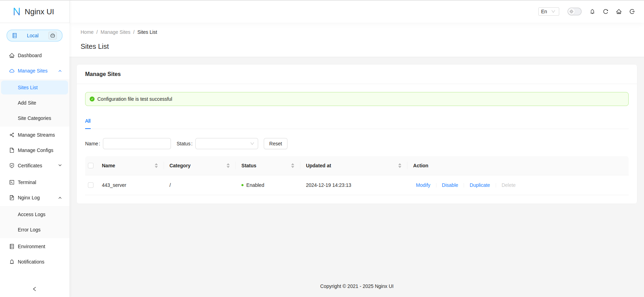Viewport: 644px width, 297px height.
Task: Open Add Site in the sidebar
Action: [27, 103]
